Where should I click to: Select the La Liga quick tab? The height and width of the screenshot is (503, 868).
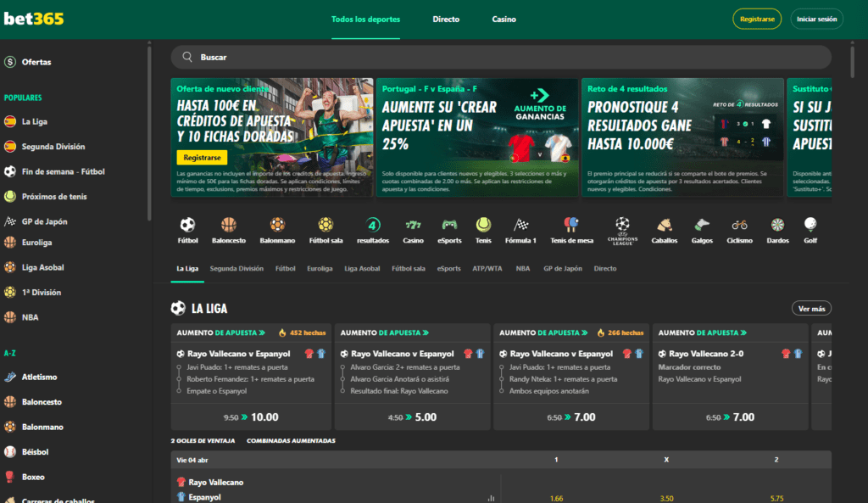187,269
